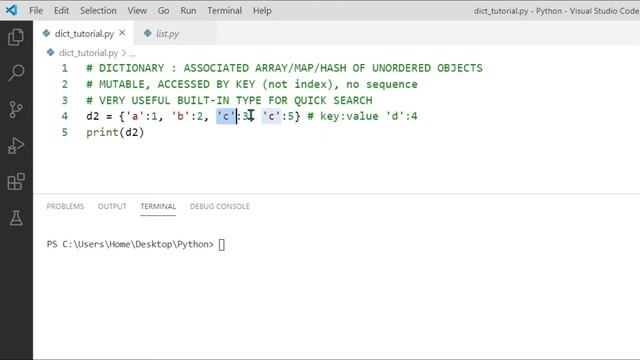Image resolution: width=640 pixels, height=360 pixels.
Task: Open the Source Control view icon
Action: pos(16,109)
